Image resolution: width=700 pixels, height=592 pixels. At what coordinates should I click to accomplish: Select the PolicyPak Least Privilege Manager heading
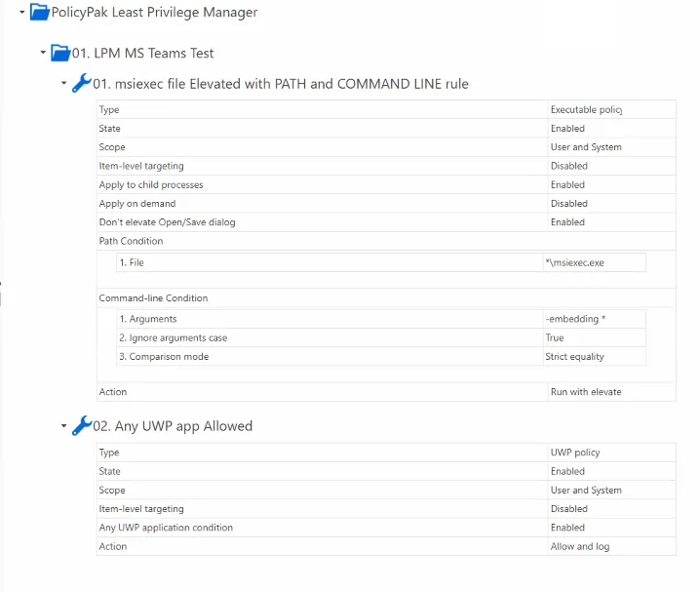coord(154,13)
